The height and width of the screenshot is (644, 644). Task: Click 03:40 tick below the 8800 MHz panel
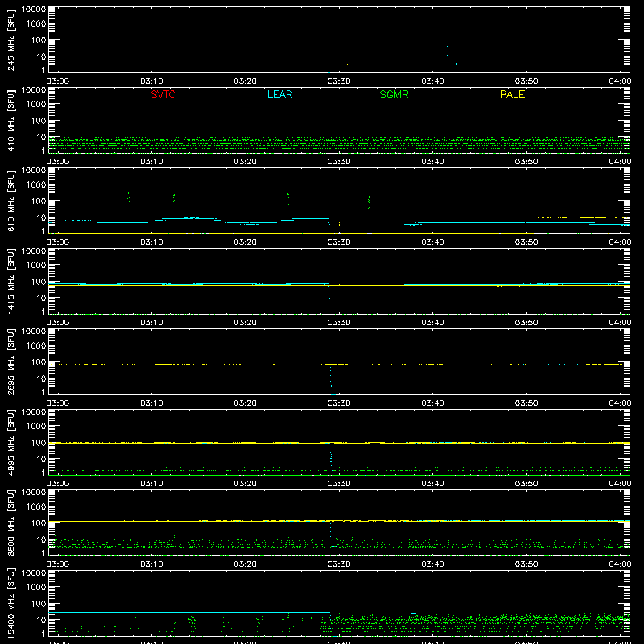coord(432,564)
